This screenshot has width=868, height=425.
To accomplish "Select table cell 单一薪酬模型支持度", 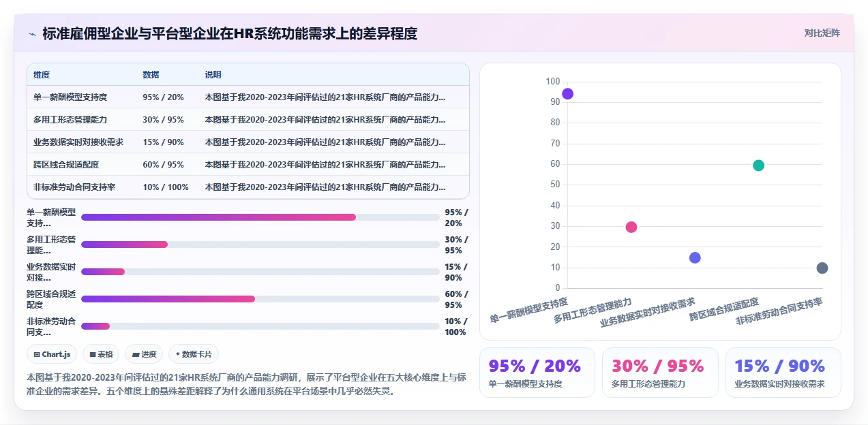I will (x=70, y=97).
